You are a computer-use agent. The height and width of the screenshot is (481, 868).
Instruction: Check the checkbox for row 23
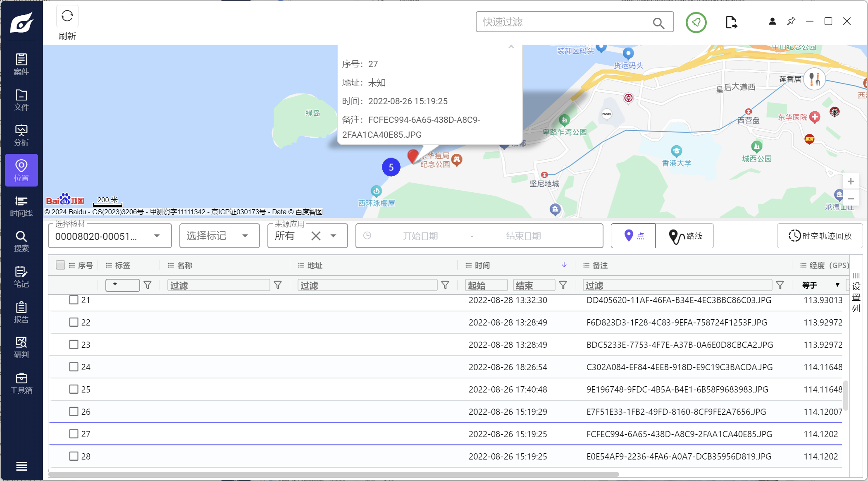click(x=74, y=345)
